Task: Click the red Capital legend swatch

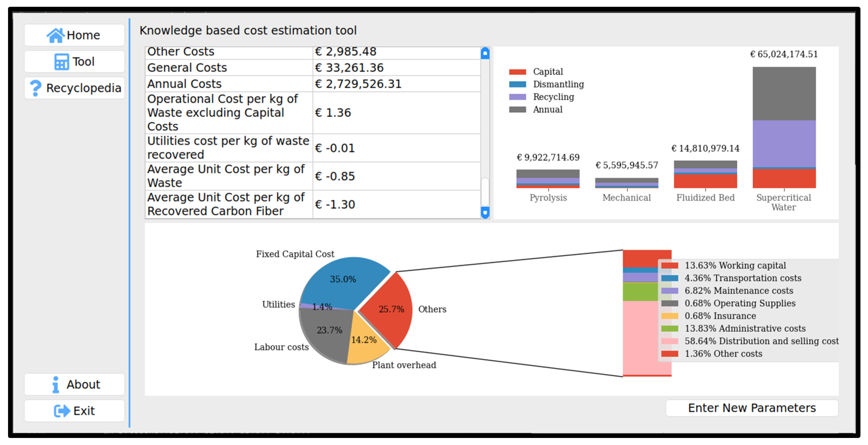Action: tap(517, 72)
